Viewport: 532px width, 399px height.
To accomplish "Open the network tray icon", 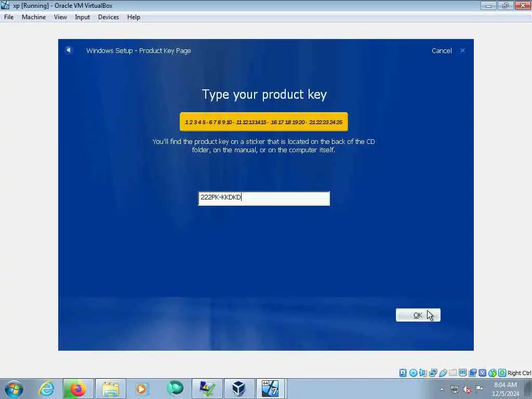I will pos(454,390).
